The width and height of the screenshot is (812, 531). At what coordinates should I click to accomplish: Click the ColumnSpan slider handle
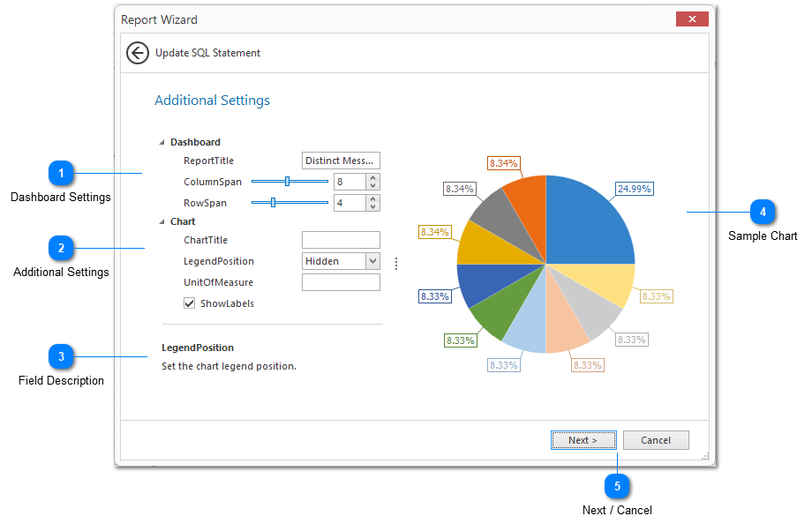(x=287, y=181)
